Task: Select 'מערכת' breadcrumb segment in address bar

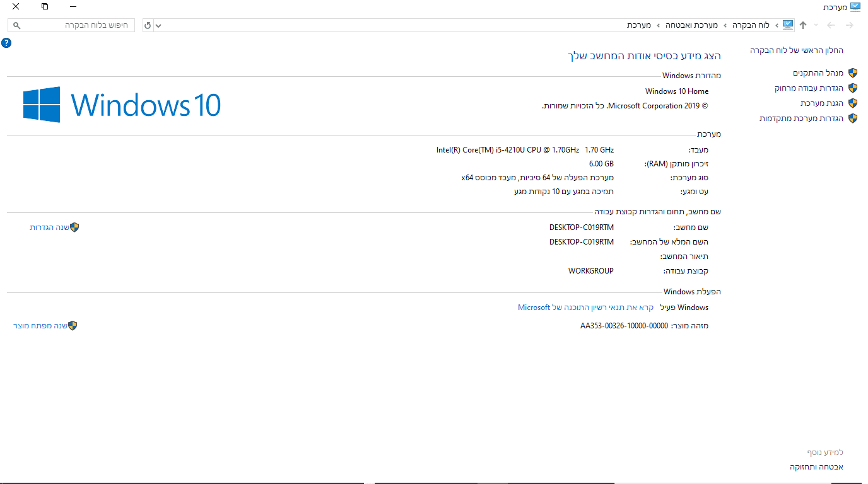Action: (639, 25)
